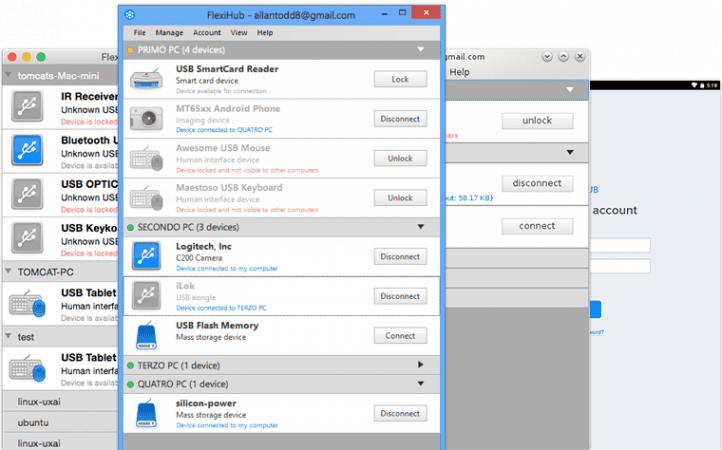This screenshot has height=450, width=722.
Task: Select the Logitech C200 Camera USB icon
Action: click(146, 256)
